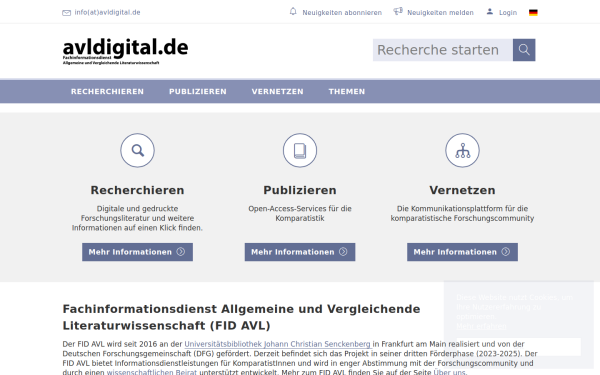The image size is (600, 375).
Task: Open the VERNETZEN navigation menu
Action: (x=277, y=91)
